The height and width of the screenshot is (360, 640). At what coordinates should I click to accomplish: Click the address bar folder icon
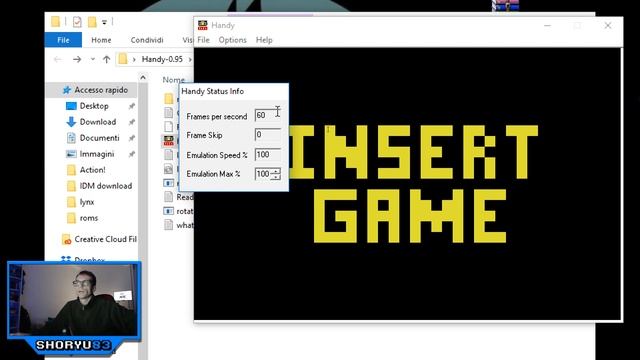pos(123,60)
